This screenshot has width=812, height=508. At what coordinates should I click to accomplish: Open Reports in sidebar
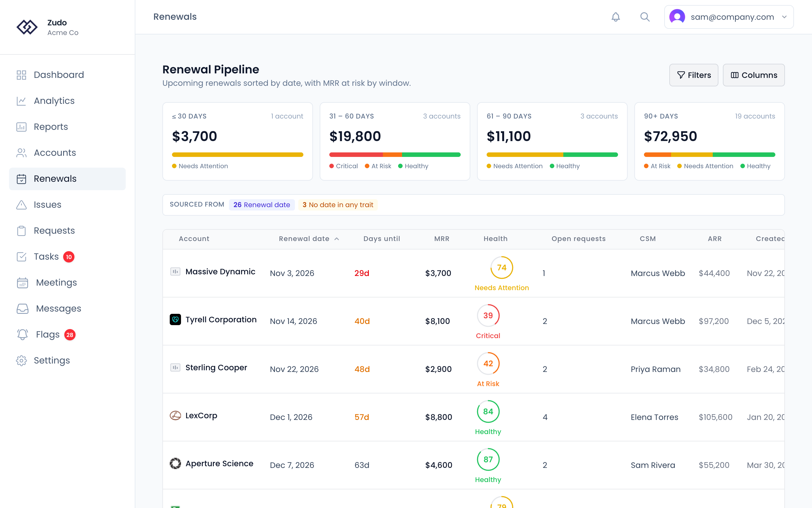(x=67, y=127)
